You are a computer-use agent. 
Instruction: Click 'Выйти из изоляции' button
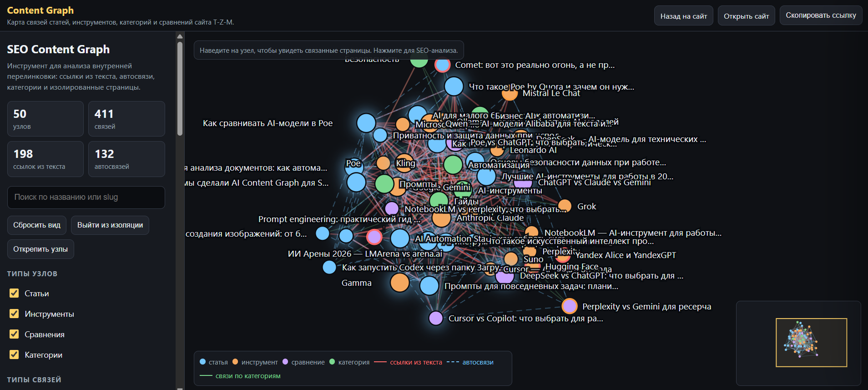click(x=110, y=225)
